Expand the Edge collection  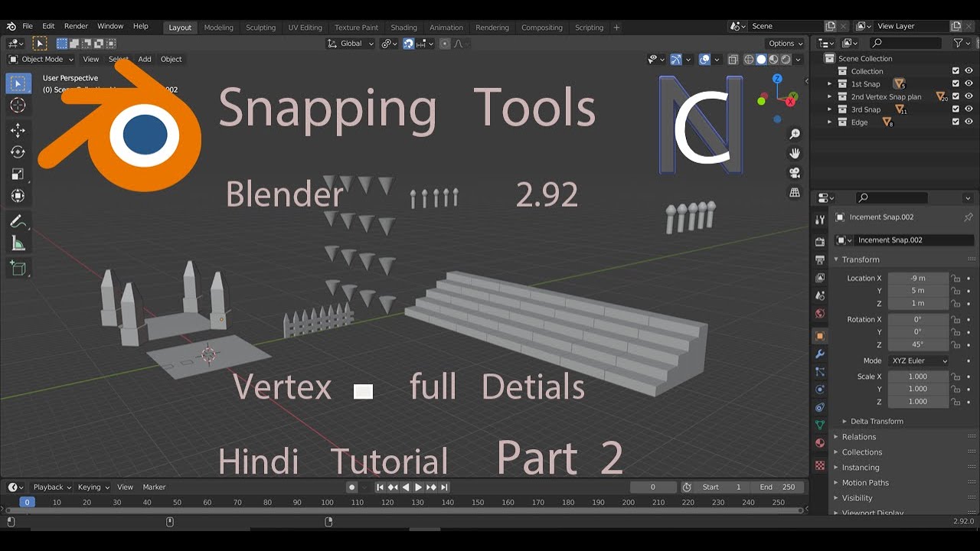coord(829,122)
